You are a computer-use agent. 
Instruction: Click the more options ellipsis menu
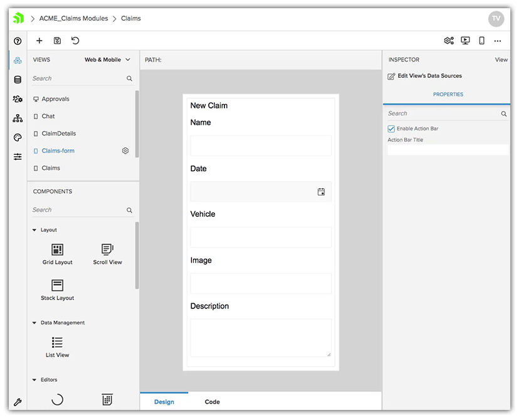(x=498, y=41)
